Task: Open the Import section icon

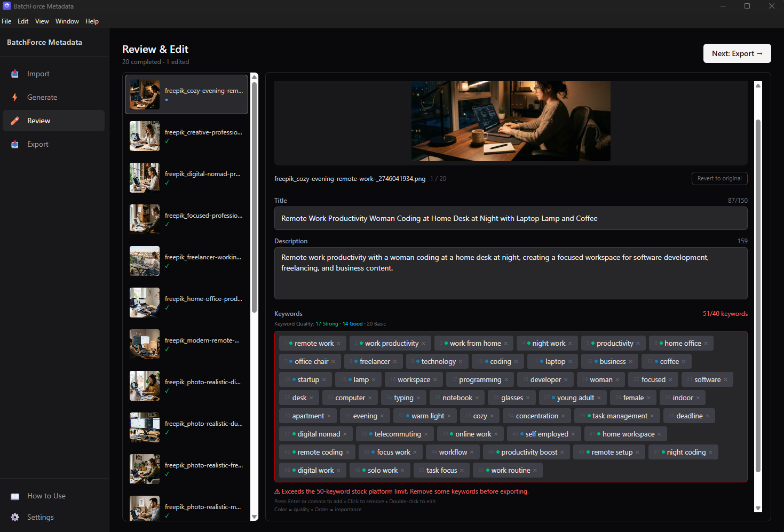Action: [15, 74]
